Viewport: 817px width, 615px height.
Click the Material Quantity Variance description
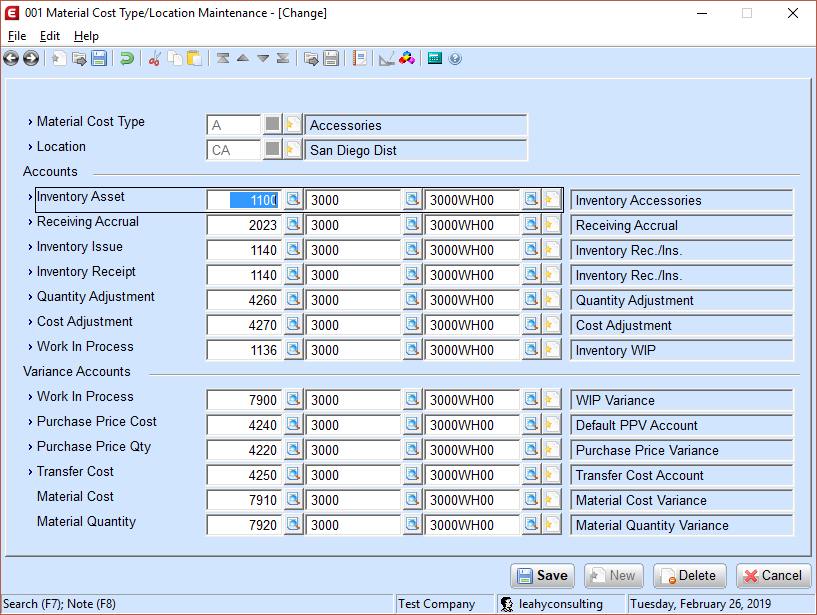pos(682,525)
